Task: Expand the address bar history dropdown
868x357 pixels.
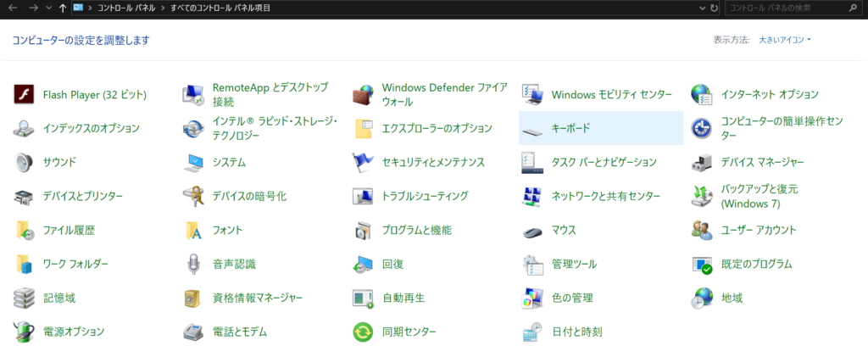Action: pyautogui.click(x=702, y=8)
